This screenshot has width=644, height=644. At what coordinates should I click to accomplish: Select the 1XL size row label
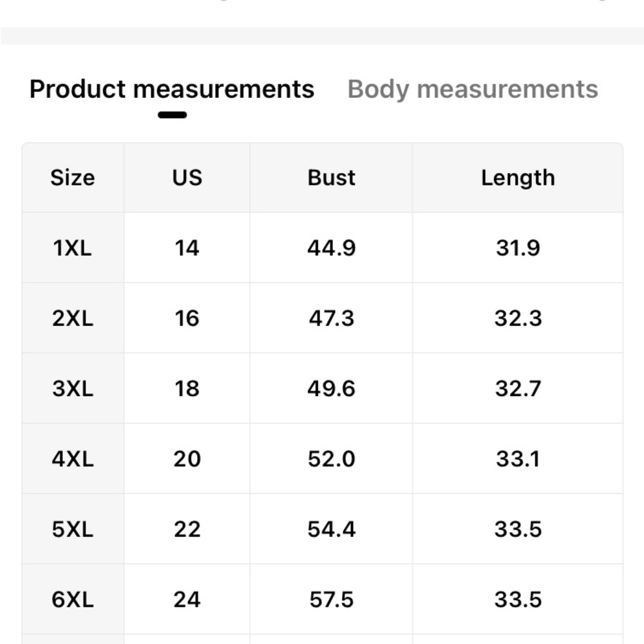pos(73,248)
